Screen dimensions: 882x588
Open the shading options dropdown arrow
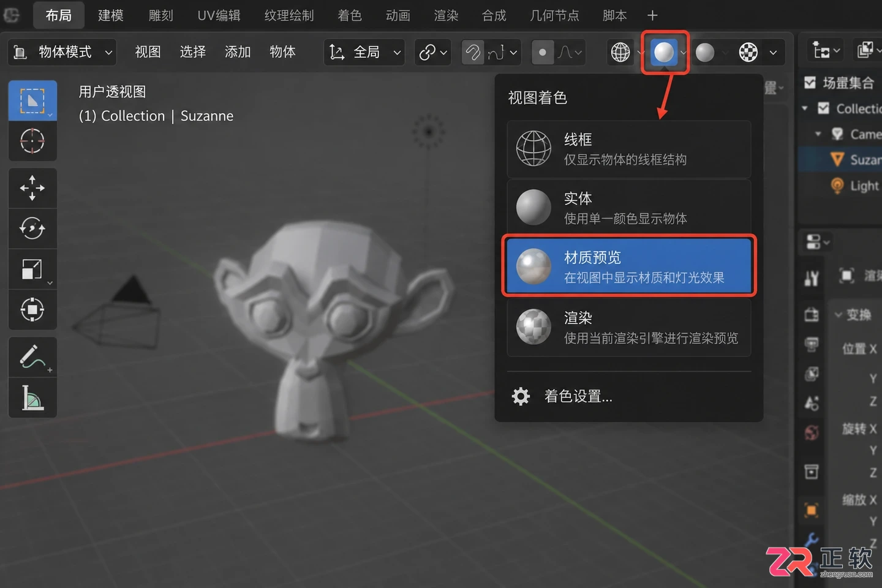pos(773,53)
